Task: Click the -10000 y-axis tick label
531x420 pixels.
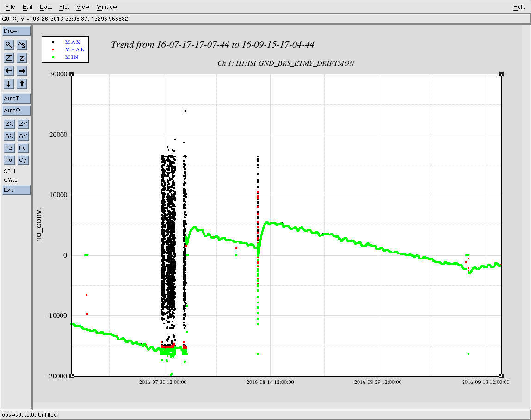Action: (x=57, y=315)
